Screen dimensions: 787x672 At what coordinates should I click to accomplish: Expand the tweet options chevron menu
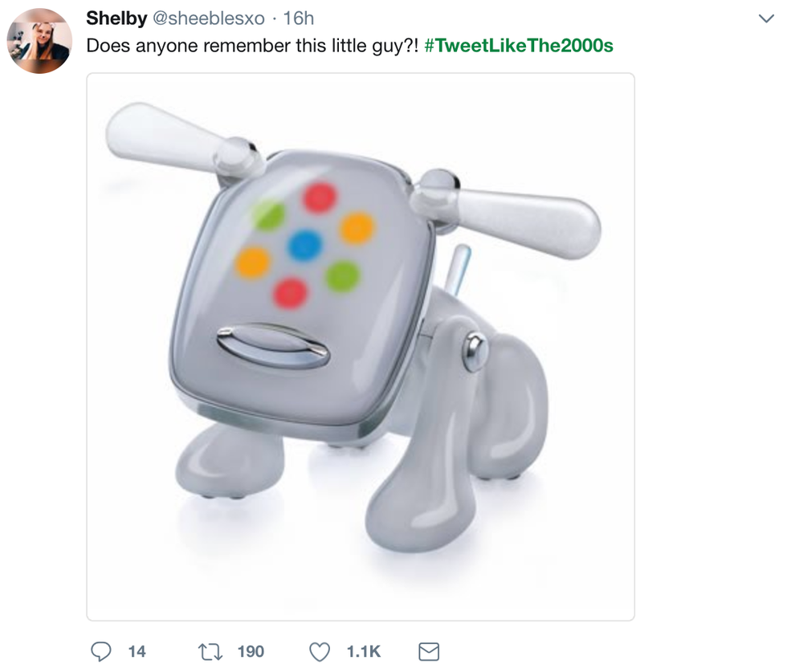(766, 19)
